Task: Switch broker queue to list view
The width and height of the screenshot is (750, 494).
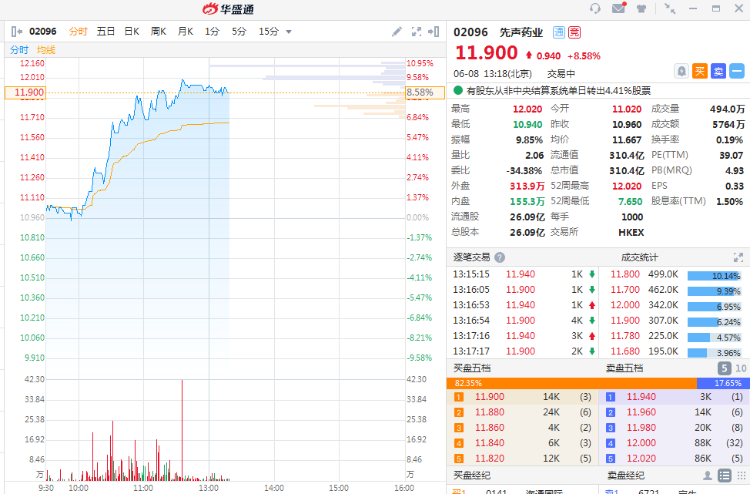Action: click(725, 475)
